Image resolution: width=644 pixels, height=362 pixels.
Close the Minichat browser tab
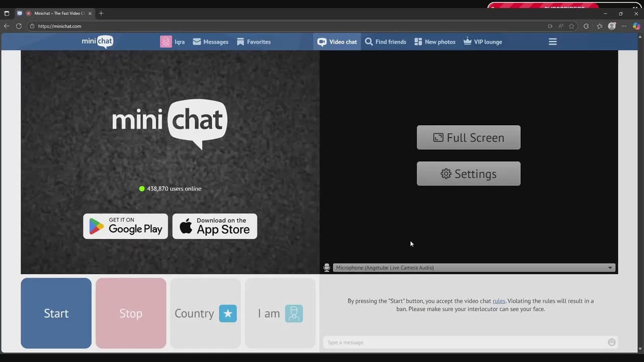pos(90,13)
